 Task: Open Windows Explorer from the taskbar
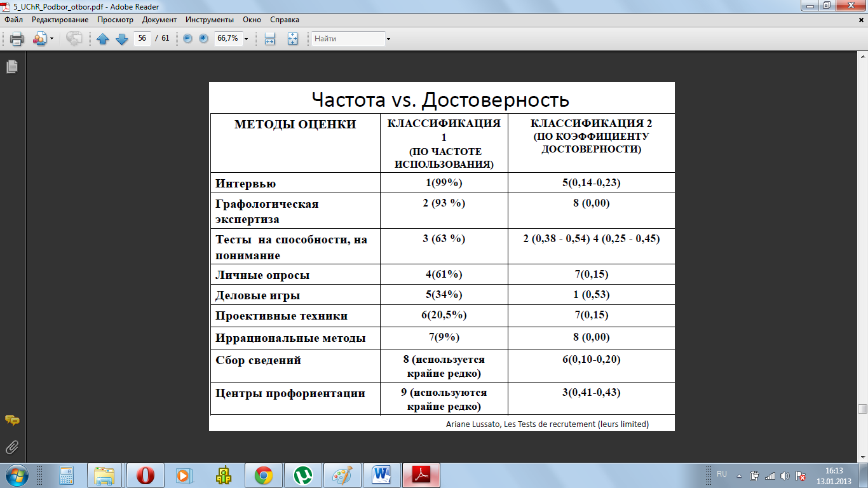(104, 475)
